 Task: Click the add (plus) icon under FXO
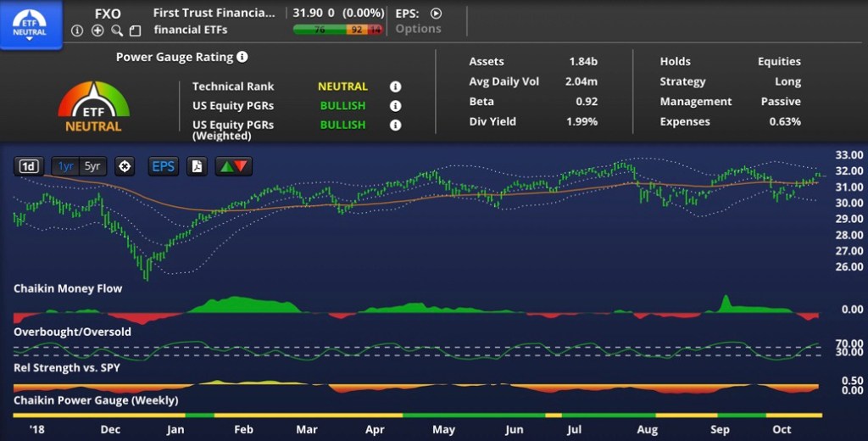[97, 31]
